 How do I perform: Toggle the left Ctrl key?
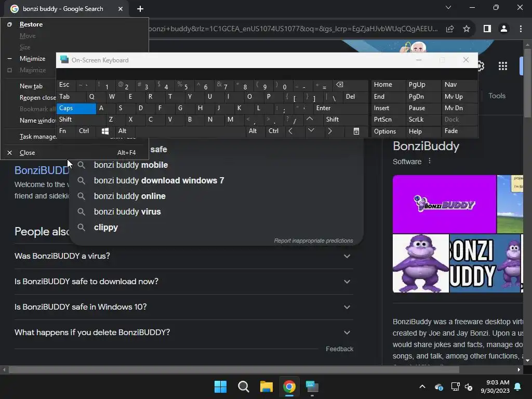pyautogui.click(x=86, y=131)
